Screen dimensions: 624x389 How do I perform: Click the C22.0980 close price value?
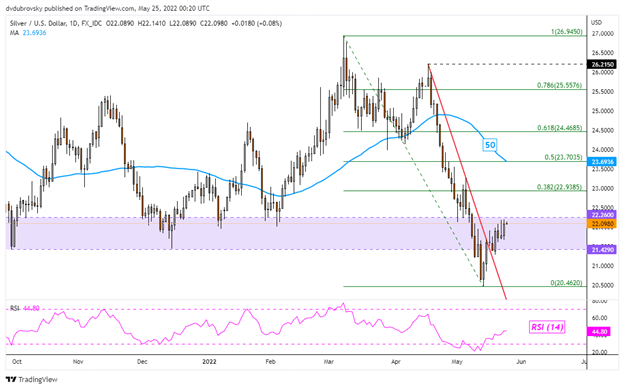coord(214,23)
